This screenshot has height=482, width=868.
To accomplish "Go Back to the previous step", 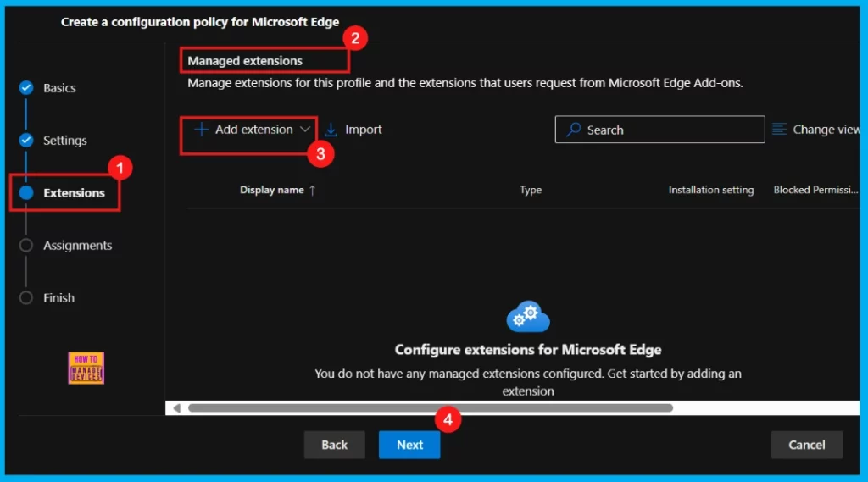I will [334, 445].
